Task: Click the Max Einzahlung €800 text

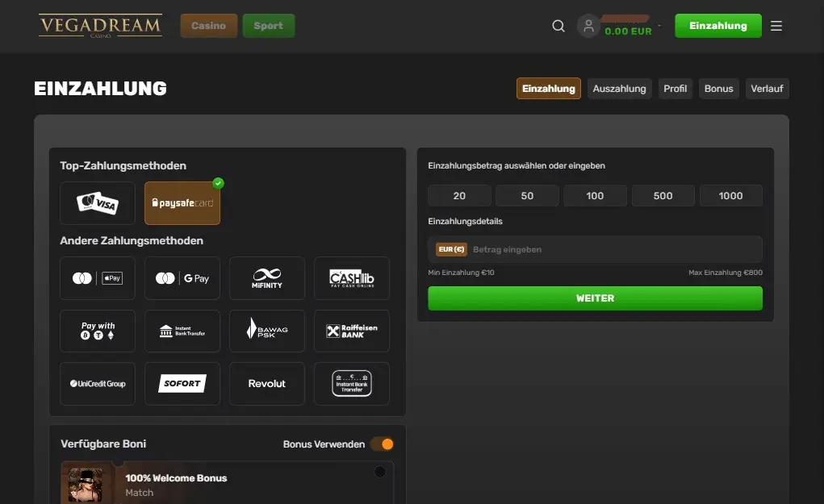Action: [726, 273]
